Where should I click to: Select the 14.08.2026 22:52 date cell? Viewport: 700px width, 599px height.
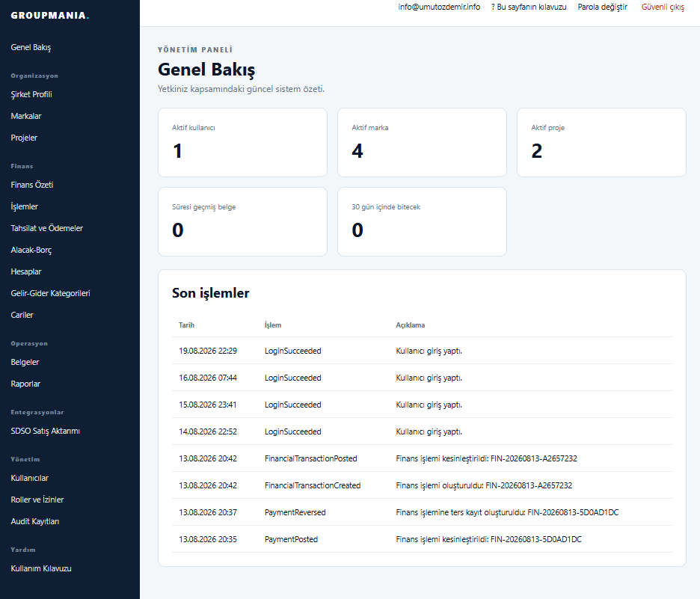point(208,431)
